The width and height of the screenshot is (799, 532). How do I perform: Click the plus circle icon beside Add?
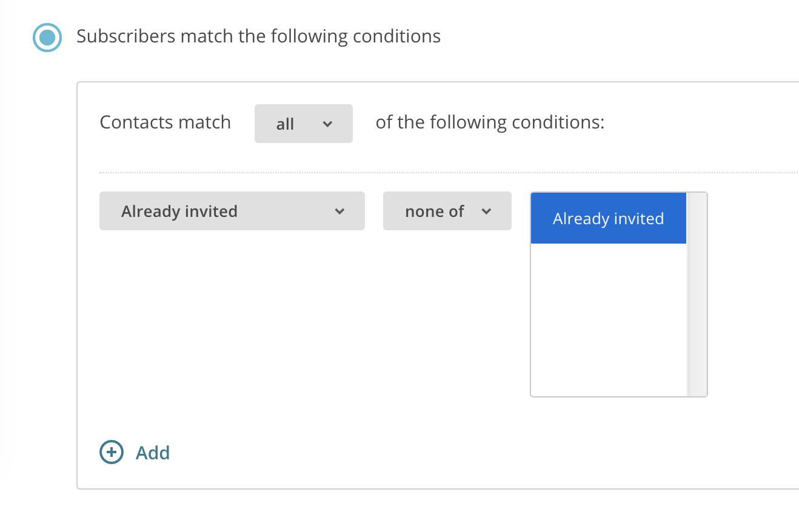[x=111, y=452]
